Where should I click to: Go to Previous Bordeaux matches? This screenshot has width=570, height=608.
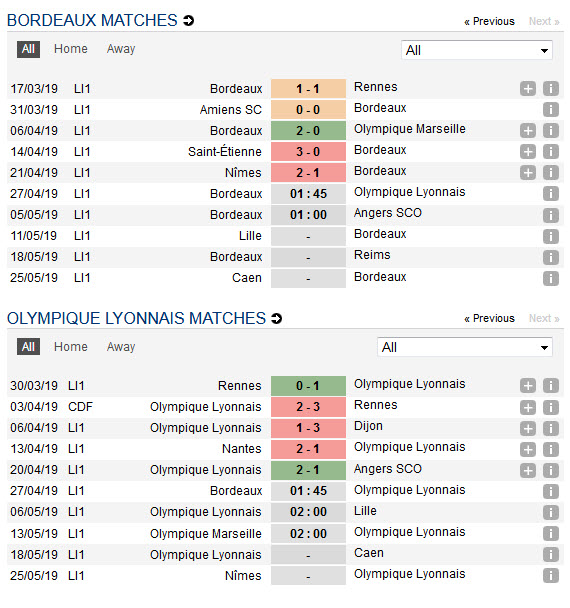click(x=489, y=21)
